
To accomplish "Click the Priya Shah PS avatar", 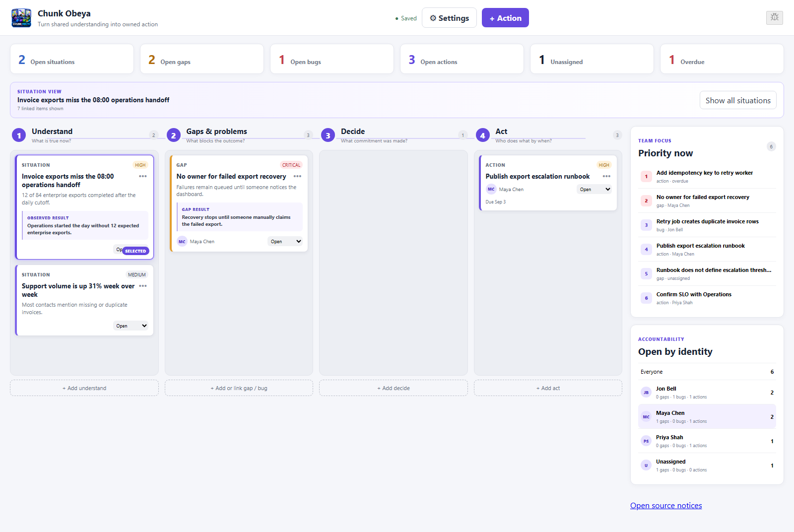I will (646, 441).
